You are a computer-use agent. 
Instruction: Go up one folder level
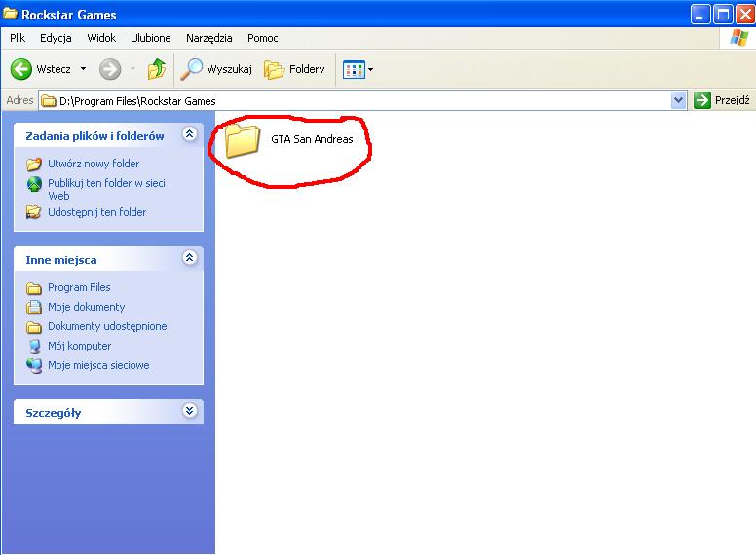(x=157, y=69)
